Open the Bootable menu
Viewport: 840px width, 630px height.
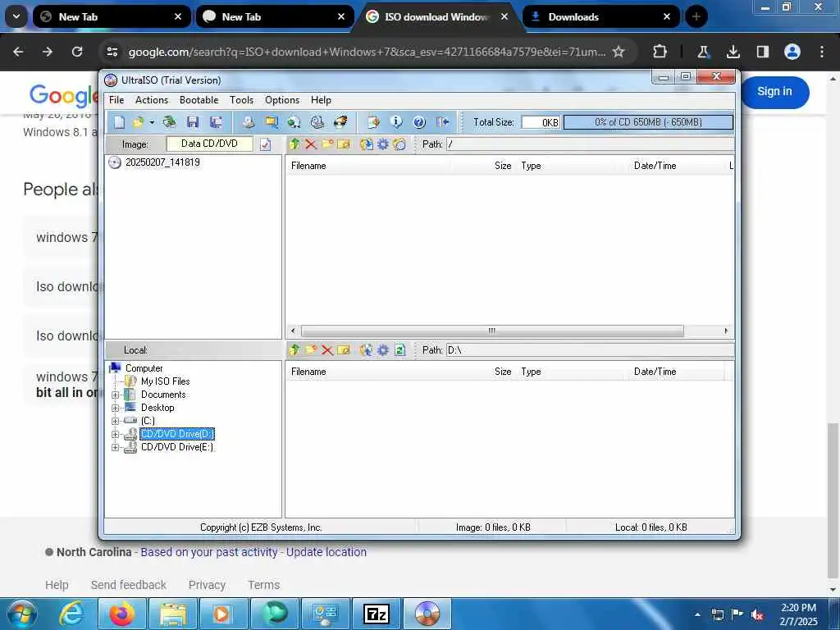199,100
